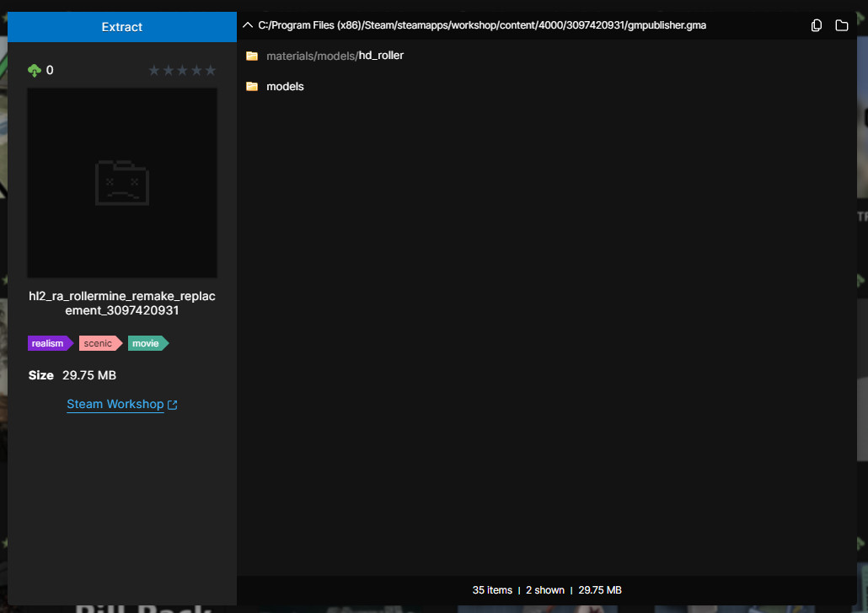Screen dimensions: 868x613
Task: Click the Extract button
Action: (122, 27)
